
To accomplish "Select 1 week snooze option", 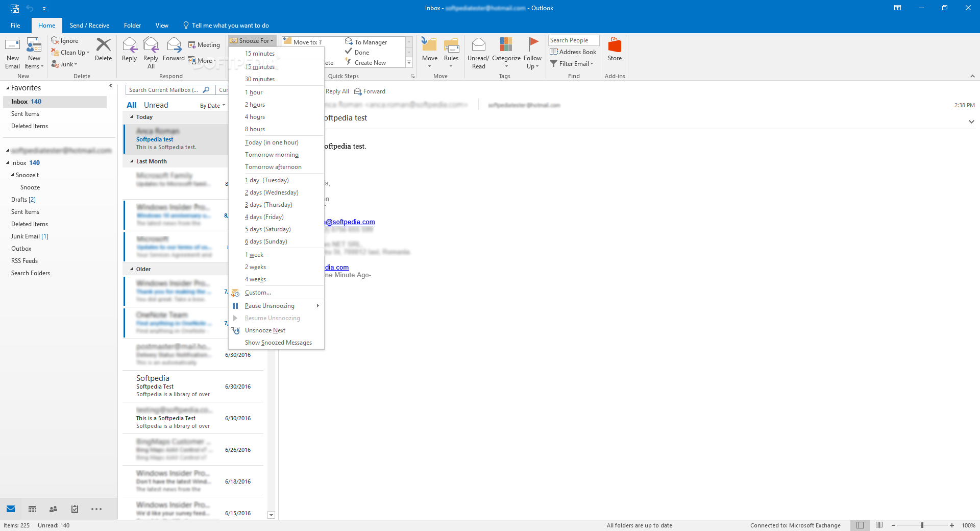I will pyautogui.click(x=276, y=255).
